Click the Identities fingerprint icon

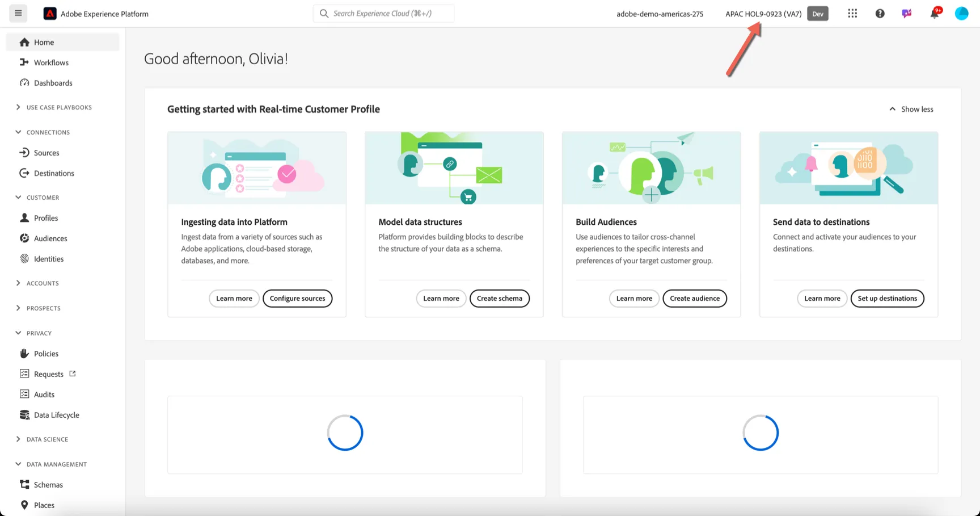click(x=24, y=259)
